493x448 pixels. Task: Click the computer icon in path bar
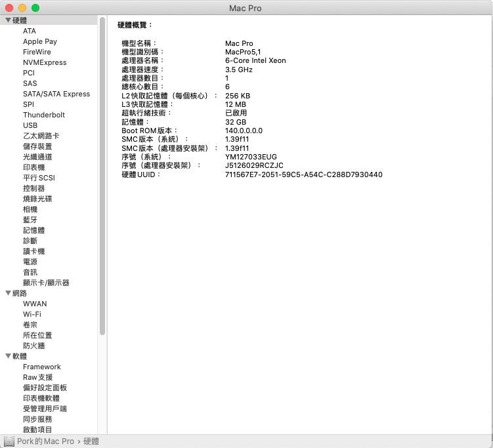click(x=9, y=441)
